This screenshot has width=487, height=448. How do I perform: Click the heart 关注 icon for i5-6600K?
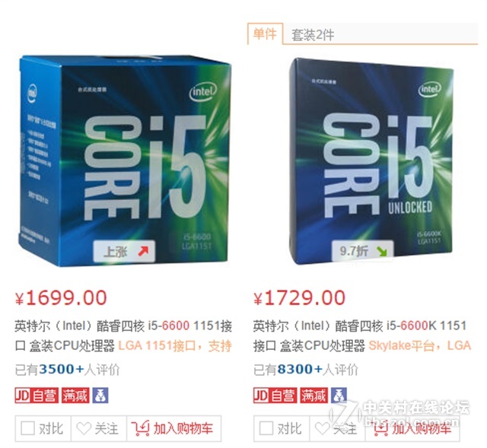(322, 429)
